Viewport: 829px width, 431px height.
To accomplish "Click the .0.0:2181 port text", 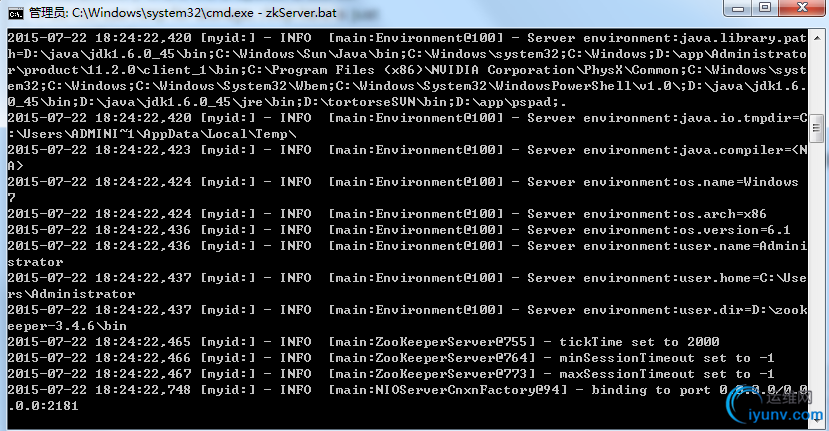I will pos(43,406).
